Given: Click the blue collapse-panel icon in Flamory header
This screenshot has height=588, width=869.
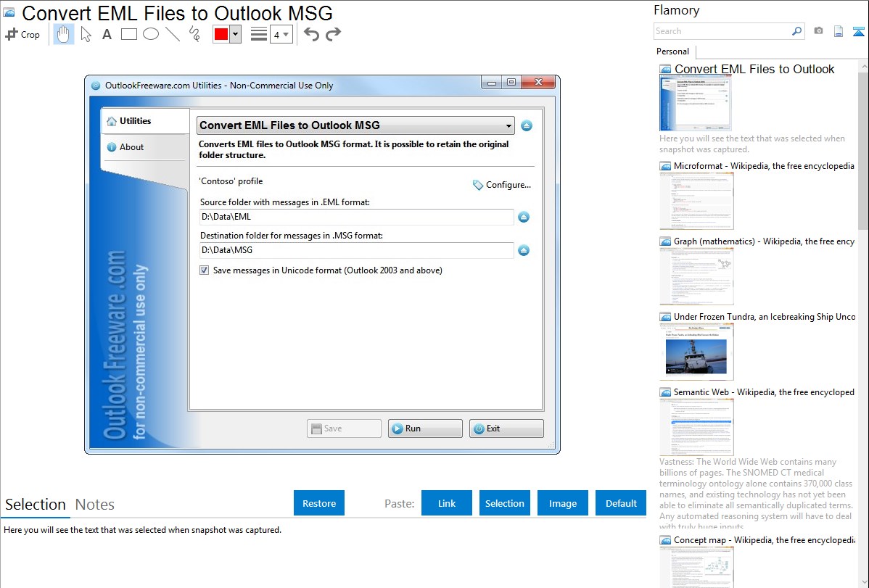Looking at the screenshot, I should (858, 31).
